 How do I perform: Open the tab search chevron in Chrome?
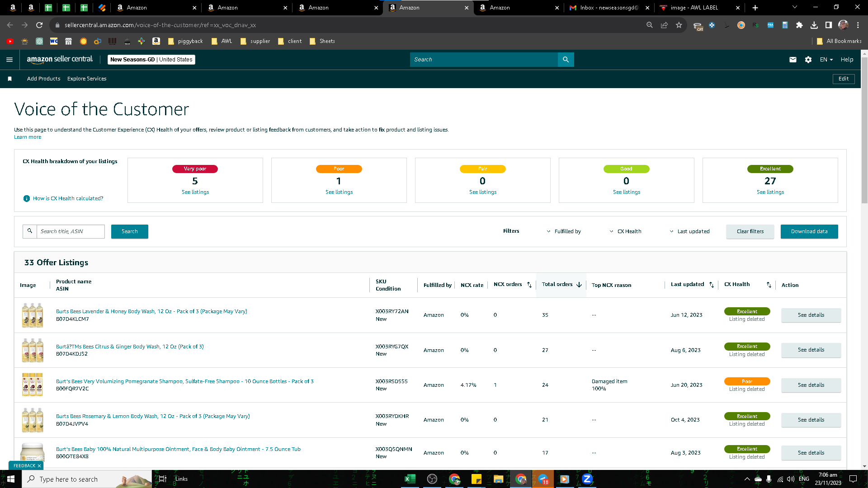[x=794, y=7]
